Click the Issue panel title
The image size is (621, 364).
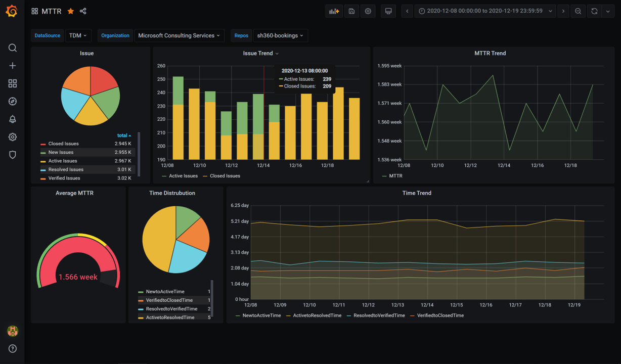pos(87,53)
